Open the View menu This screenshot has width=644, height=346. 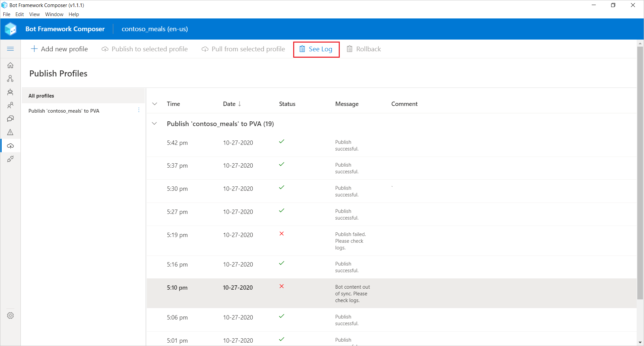click(x=35, y=14)
